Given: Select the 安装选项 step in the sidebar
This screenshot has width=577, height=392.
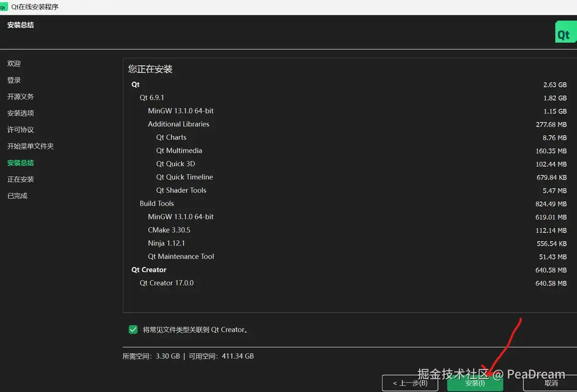Looking at the screenshot, I should tap(21, 113).
